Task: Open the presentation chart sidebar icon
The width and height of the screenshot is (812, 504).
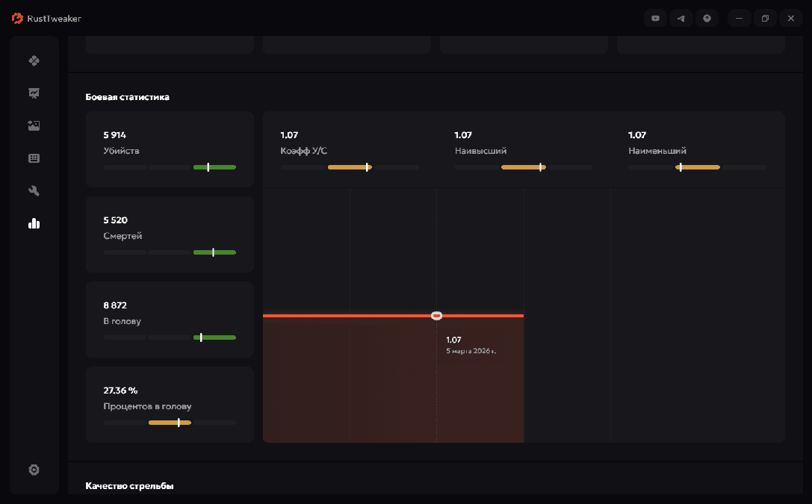Action: [x=34, y=93]
